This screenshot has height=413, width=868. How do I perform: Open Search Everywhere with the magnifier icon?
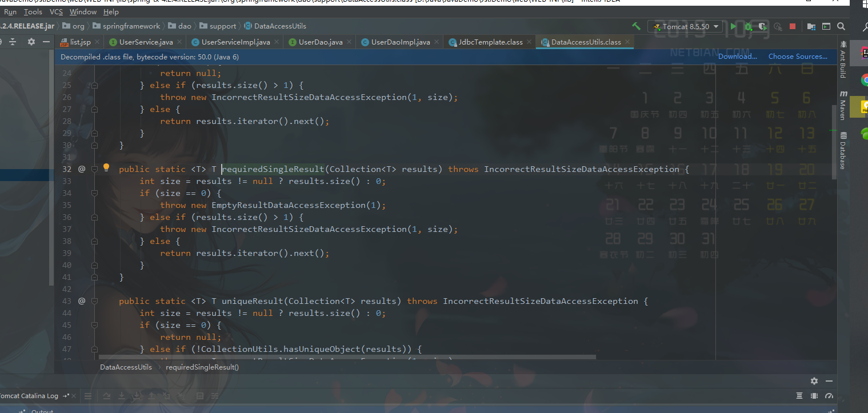click(x=841, y=26)
